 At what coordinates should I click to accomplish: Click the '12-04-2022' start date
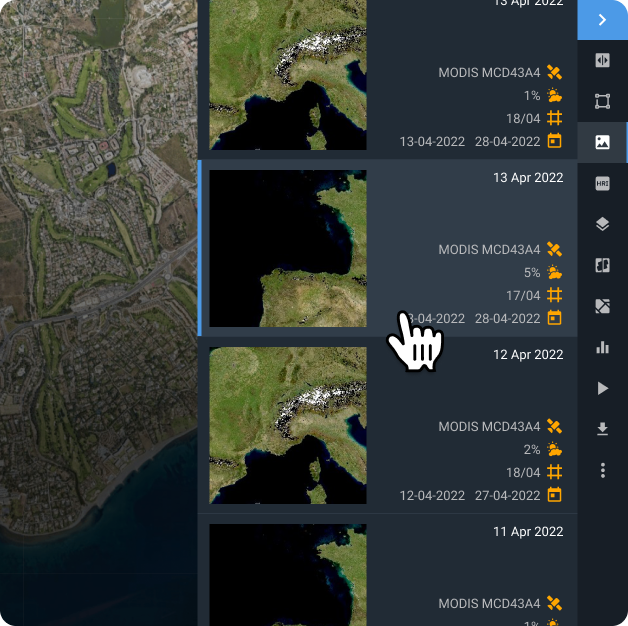[432, 496]
